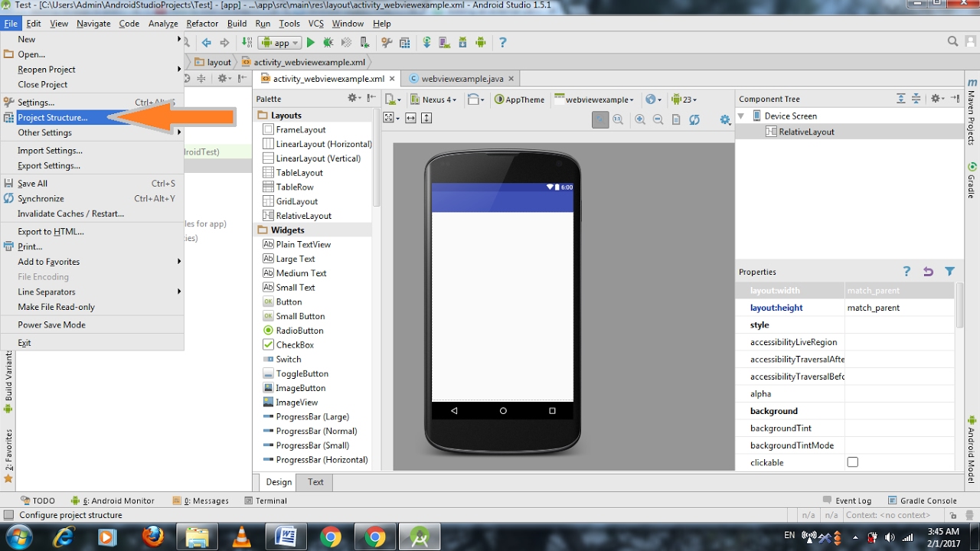This screenshot has width=980, height=551.
Task: Click Toggle layout_height vertical arrows icon
Action: point(426,118)
